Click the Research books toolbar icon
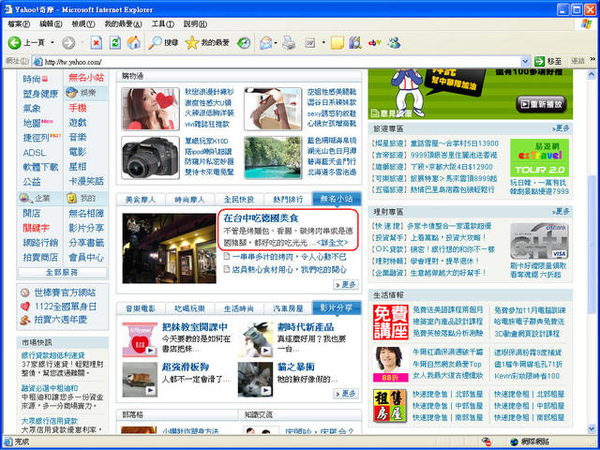The image size is (600, 450). [x=355, y=42]
